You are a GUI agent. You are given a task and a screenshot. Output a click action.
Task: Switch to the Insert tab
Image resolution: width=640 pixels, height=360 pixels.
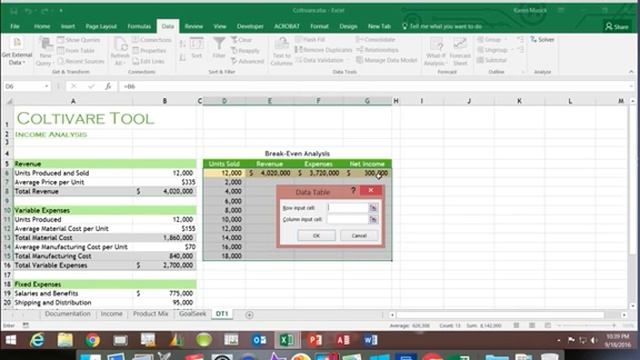pyautogui.click(x=68, y=26)
